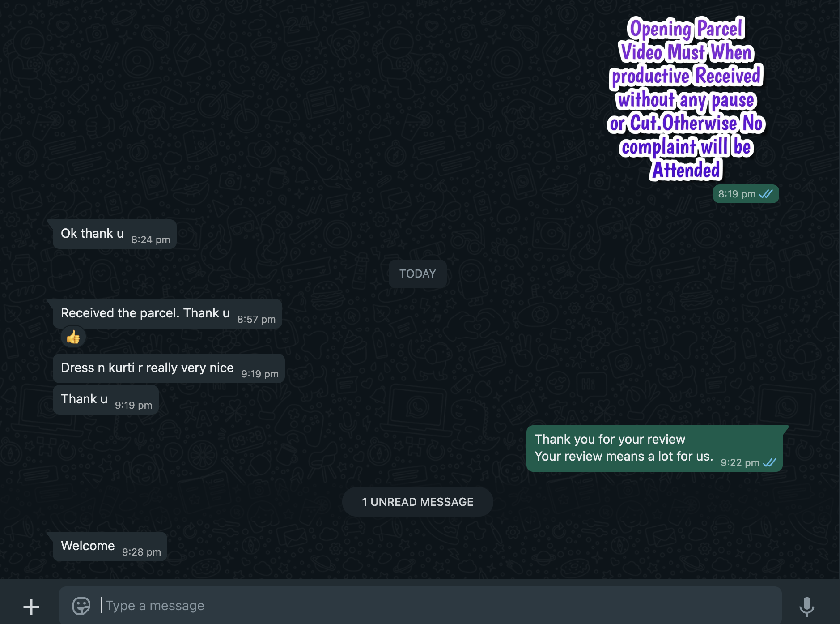840x624 pixels.
Task: Open the attachment plus menu
Action: point(31,607)
